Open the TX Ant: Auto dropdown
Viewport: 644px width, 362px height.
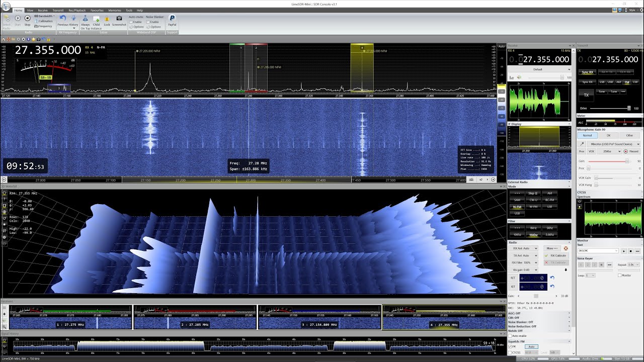[524, 255]
